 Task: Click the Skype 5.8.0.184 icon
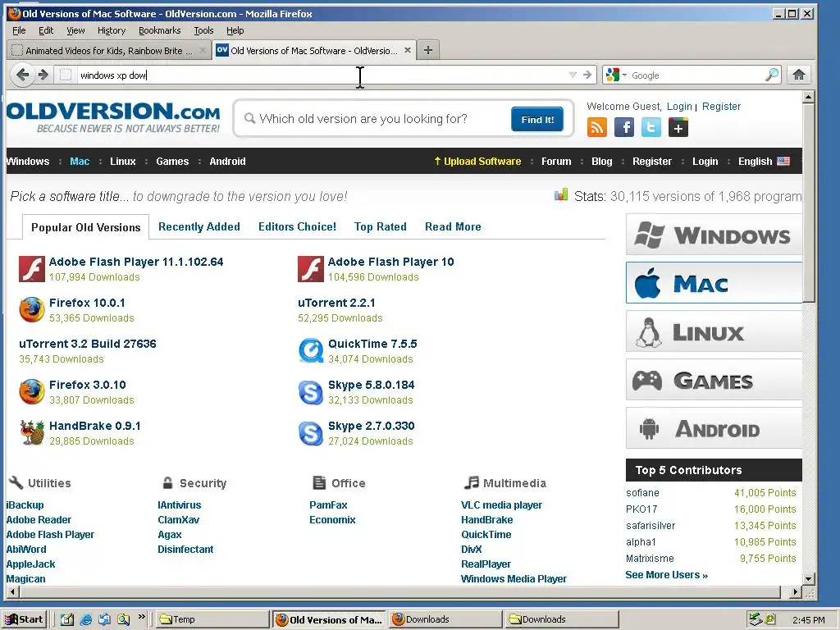(x=311, y=392)
